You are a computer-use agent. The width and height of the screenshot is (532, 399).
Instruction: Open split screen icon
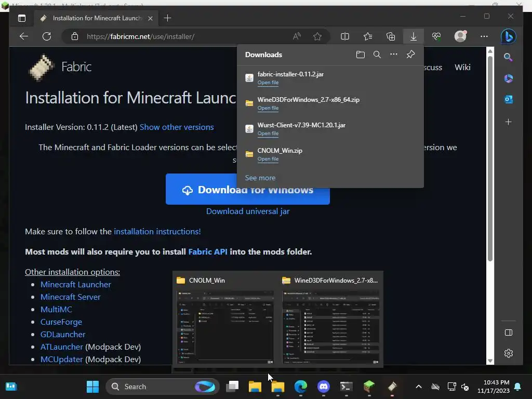coord(345,36)
